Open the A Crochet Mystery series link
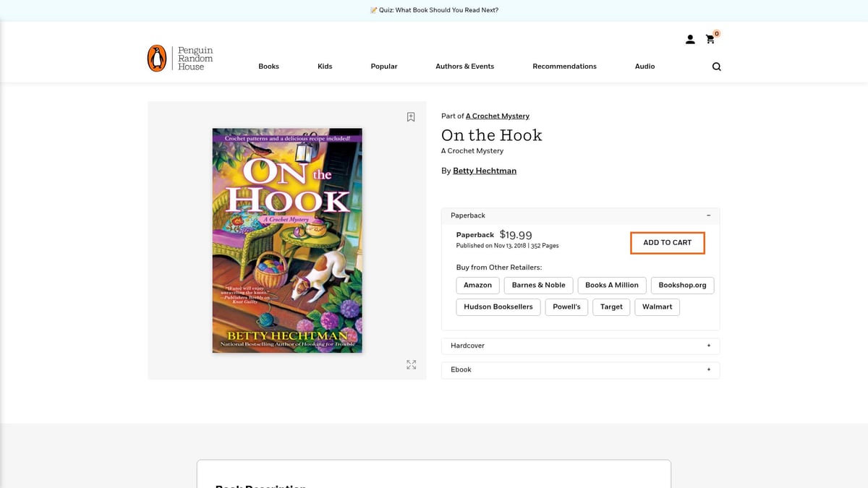The width and height of the screenshot is (868, 488). coord(497,116)
